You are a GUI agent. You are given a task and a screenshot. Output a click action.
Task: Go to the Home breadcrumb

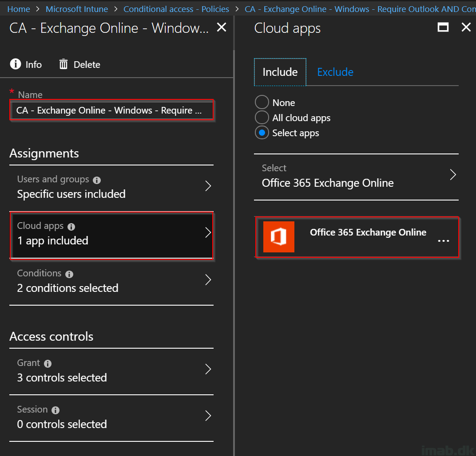tap(19, 9)
